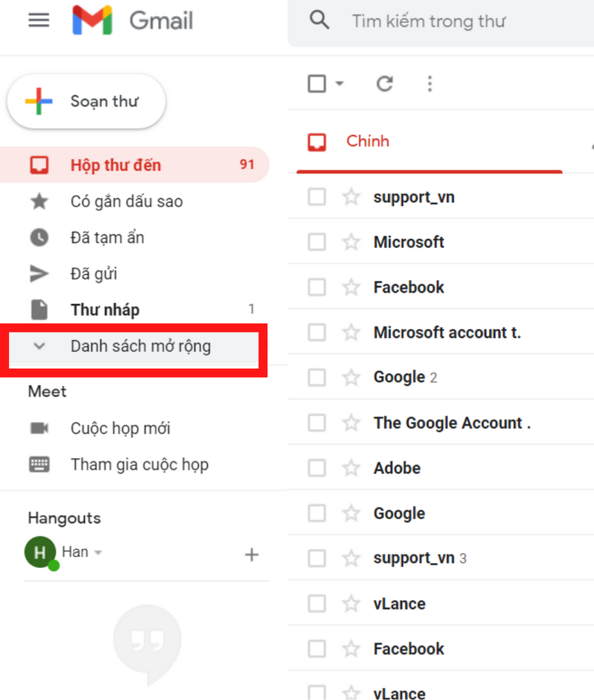Check the 'Google 2' email checkbox
This screenshot has width=594, height=700.
click(317, 377)
